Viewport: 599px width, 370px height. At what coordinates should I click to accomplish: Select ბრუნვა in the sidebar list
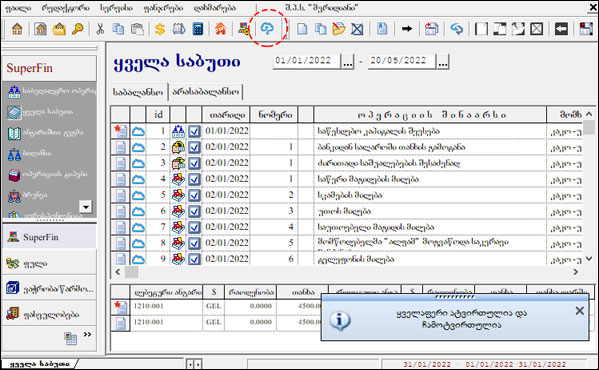pos(28,195)
